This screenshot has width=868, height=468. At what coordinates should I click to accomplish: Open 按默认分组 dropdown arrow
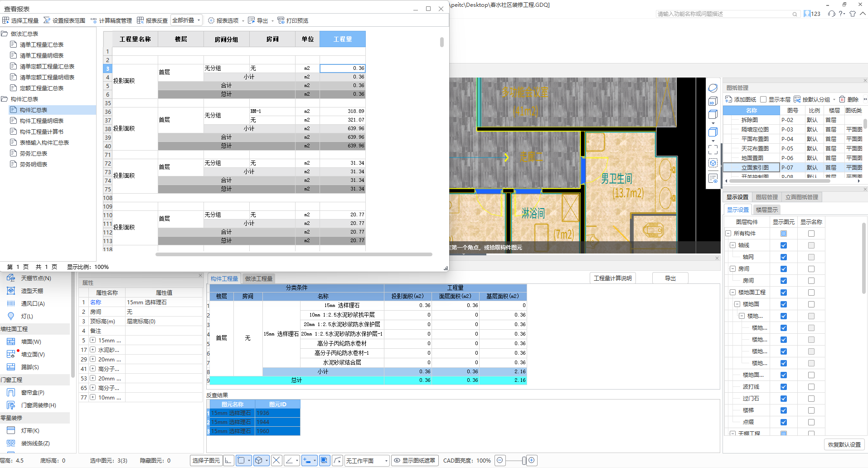(x=834, y=100)
